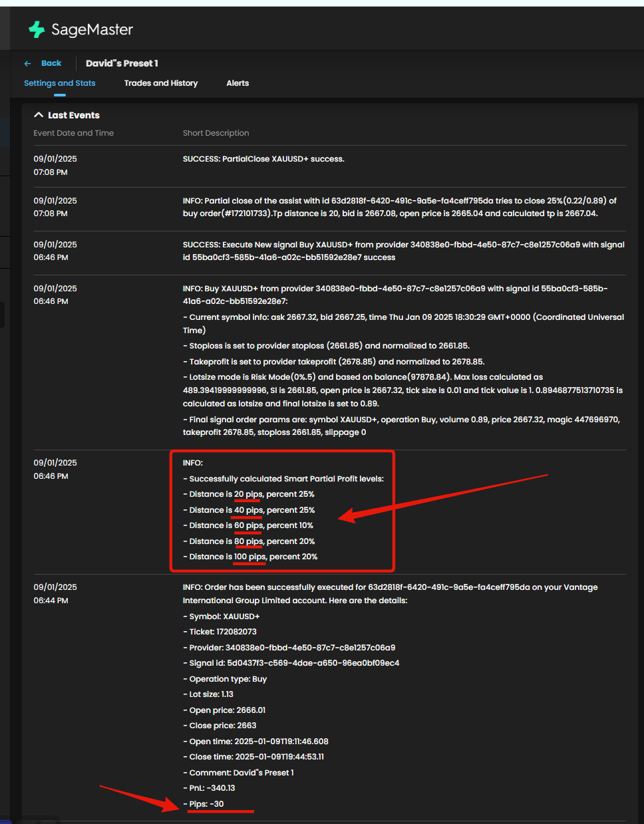The height and width of the screenshot is (824, 644).
Task: Click the Pnl: -340.13 line
Action: point(209,788)
